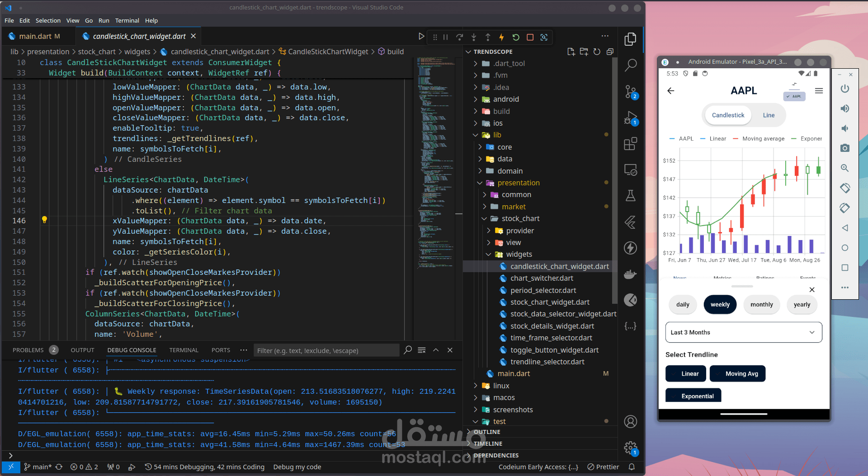Create a new file in the TRENDSCOPE explorer
The height and width of the screenshot is (476, 868).
point(571,52)
